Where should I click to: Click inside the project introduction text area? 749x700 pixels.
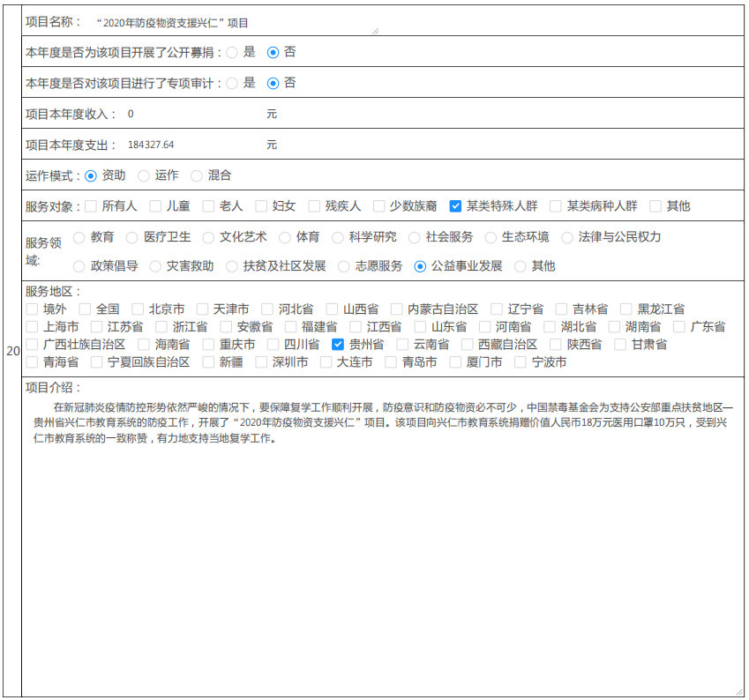(x=381, y=564)
